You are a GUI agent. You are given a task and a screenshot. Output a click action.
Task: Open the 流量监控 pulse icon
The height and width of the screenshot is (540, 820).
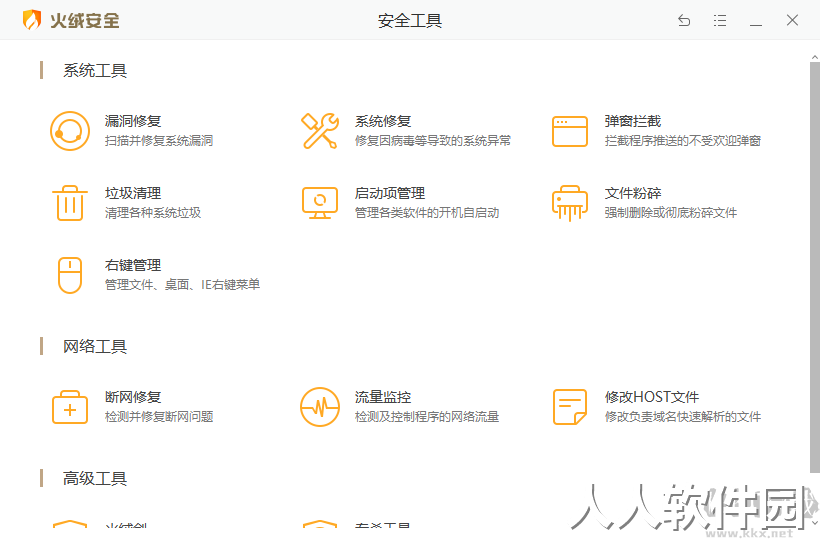pos(320,407)
